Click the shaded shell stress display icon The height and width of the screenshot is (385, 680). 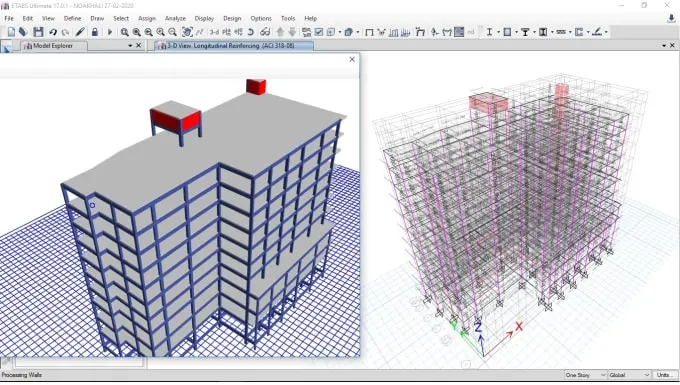click(x=459, y=32)
